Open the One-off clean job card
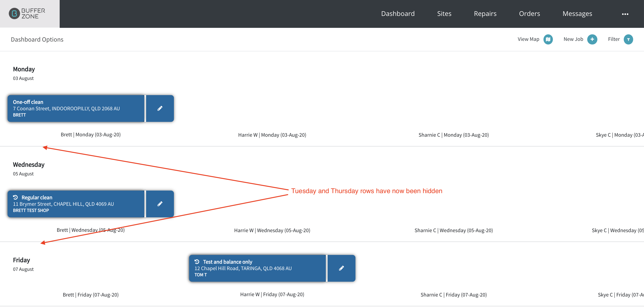The image size is (644, 307). click(76, 108)
